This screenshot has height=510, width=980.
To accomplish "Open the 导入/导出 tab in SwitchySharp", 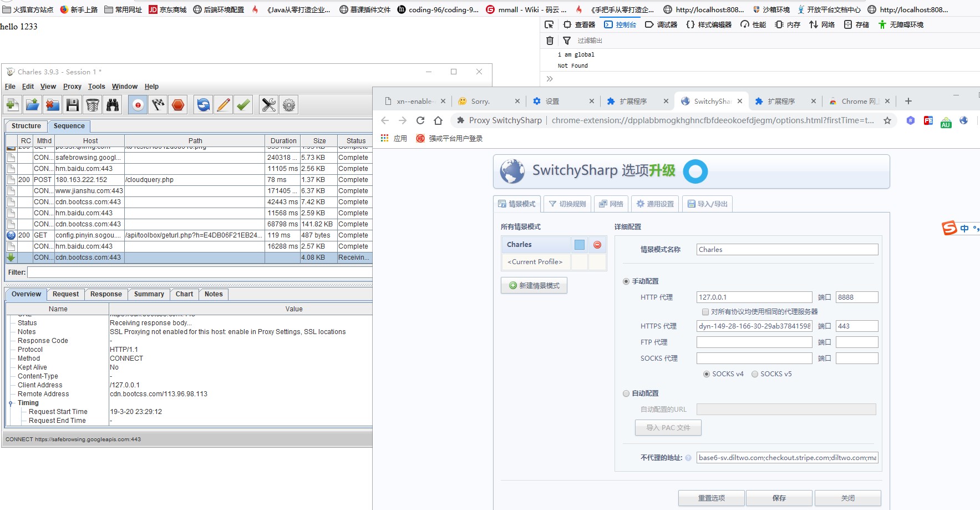I will pos(708,204).
